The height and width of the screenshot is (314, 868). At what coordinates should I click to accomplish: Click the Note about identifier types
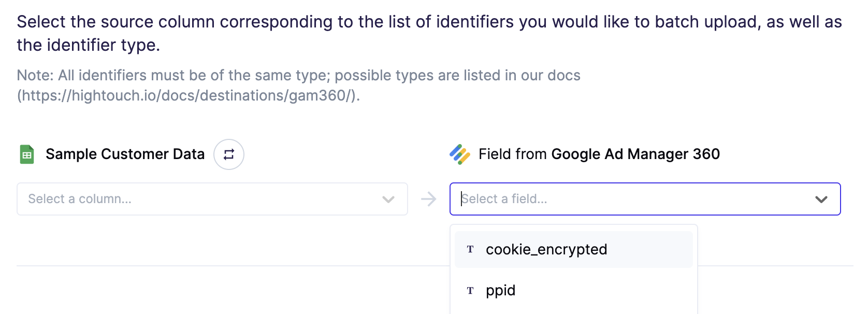pos(299,85)
